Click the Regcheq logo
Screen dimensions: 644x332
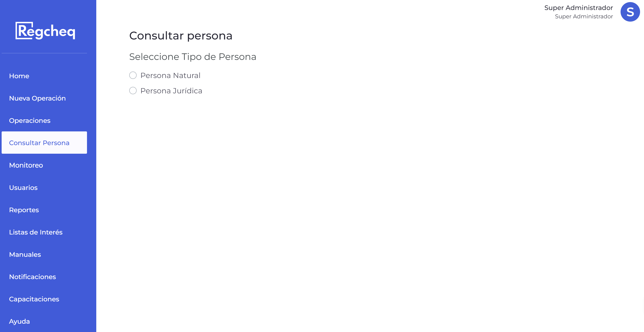coord(45,31)
